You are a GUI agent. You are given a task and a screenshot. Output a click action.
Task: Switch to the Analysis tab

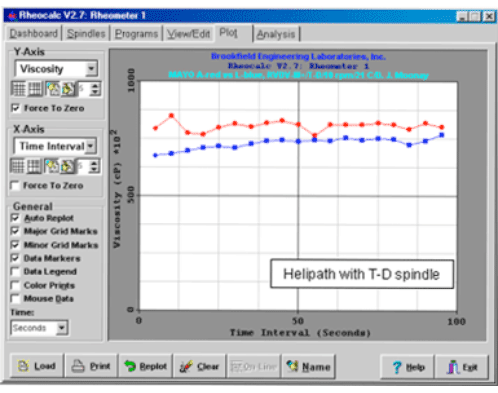(276, 34)
